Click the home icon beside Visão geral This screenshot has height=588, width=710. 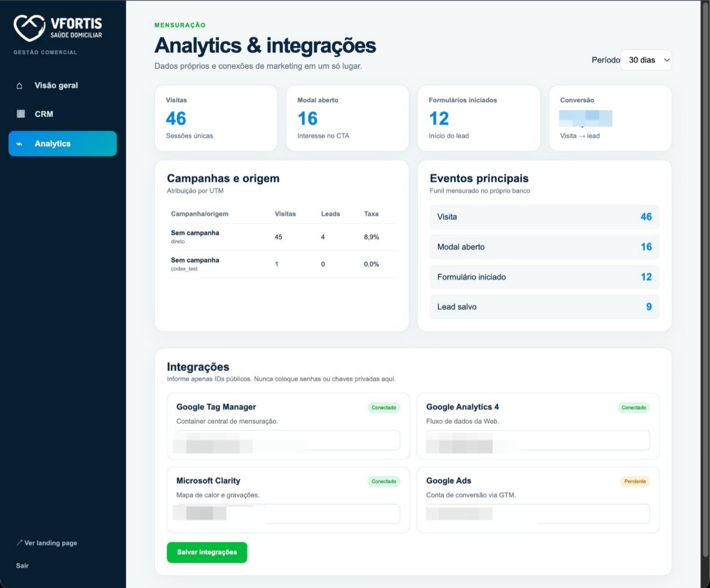coord(20,86)
